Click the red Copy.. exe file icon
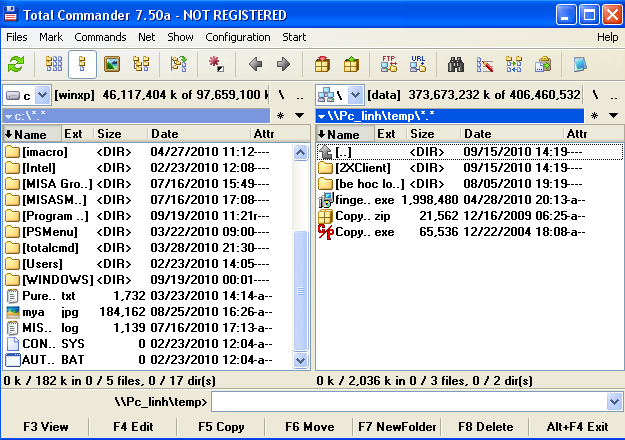625x440 pixels. coord(326,232)
